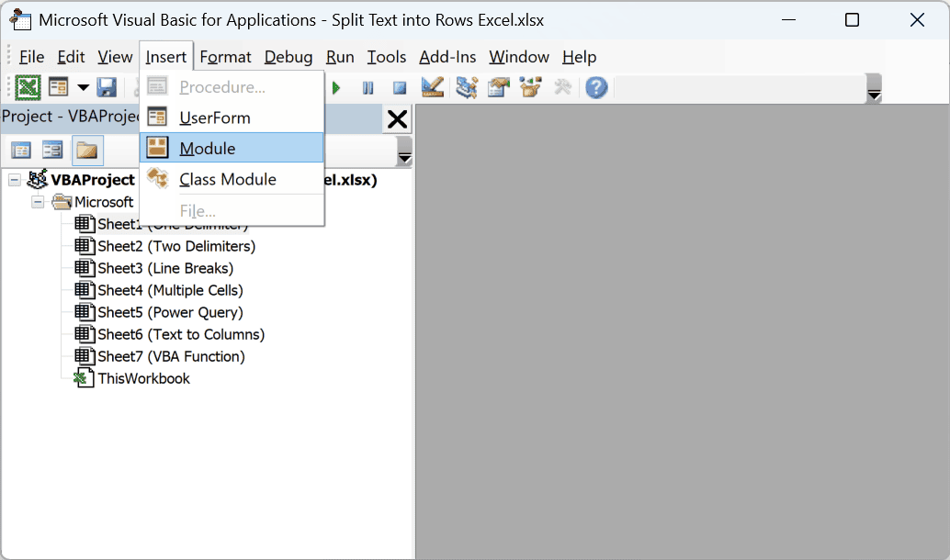950x560 pixels.
Task: Choose UserForm from the Insert menu
Action: click(x=232, y=118)
